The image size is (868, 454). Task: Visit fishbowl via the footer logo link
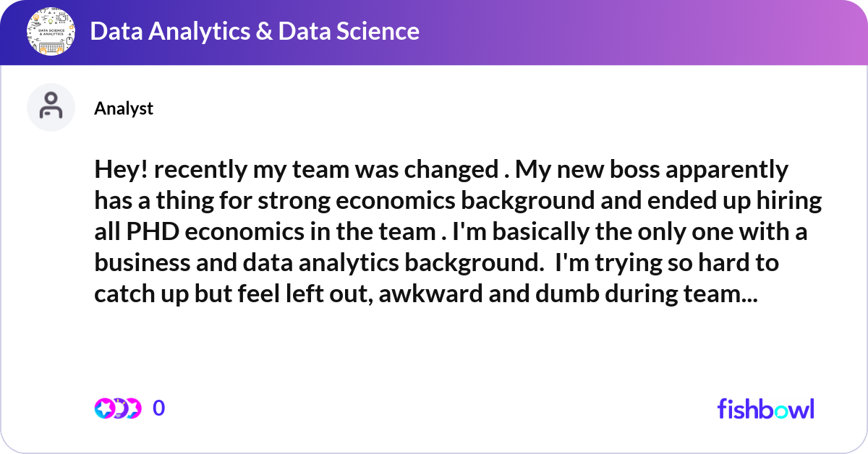765,408
